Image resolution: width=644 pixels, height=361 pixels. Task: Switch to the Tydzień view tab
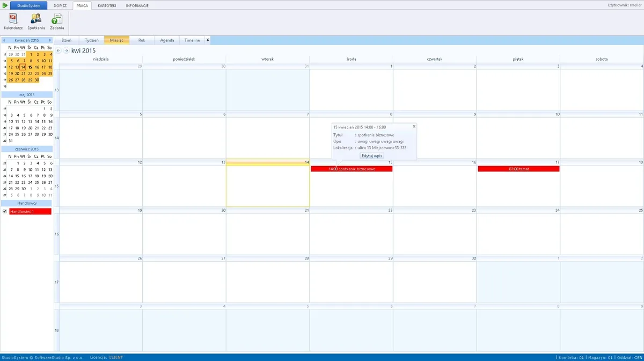[x=92, y=40]
